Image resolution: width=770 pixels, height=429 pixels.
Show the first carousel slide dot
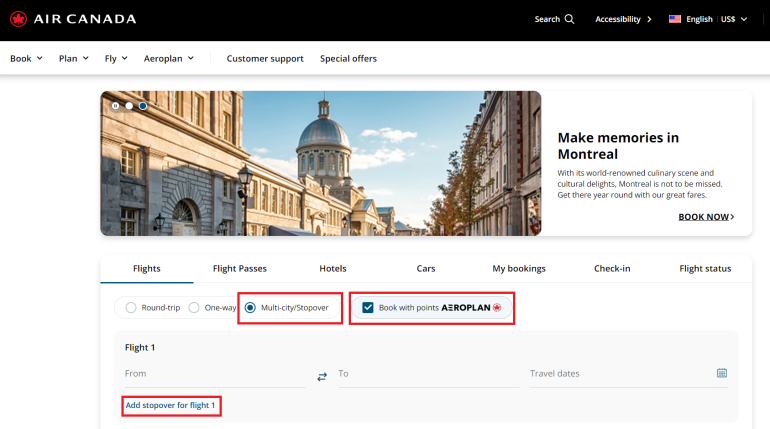[129, 105]
